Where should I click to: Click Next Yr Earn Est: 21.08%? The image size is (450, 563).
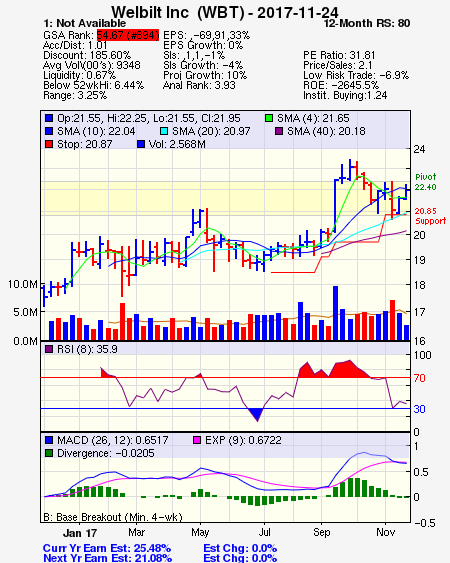coord(107,558)
